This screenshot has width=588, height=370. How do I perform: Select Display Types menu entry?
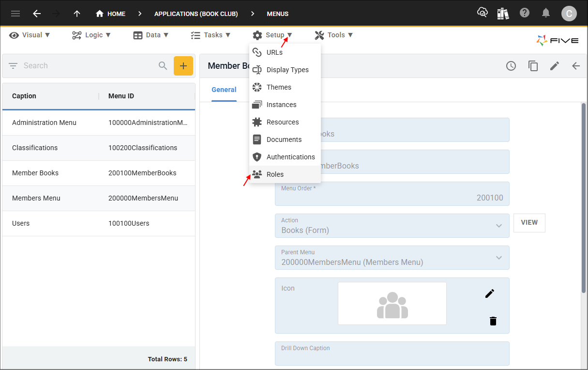[285, 70]
